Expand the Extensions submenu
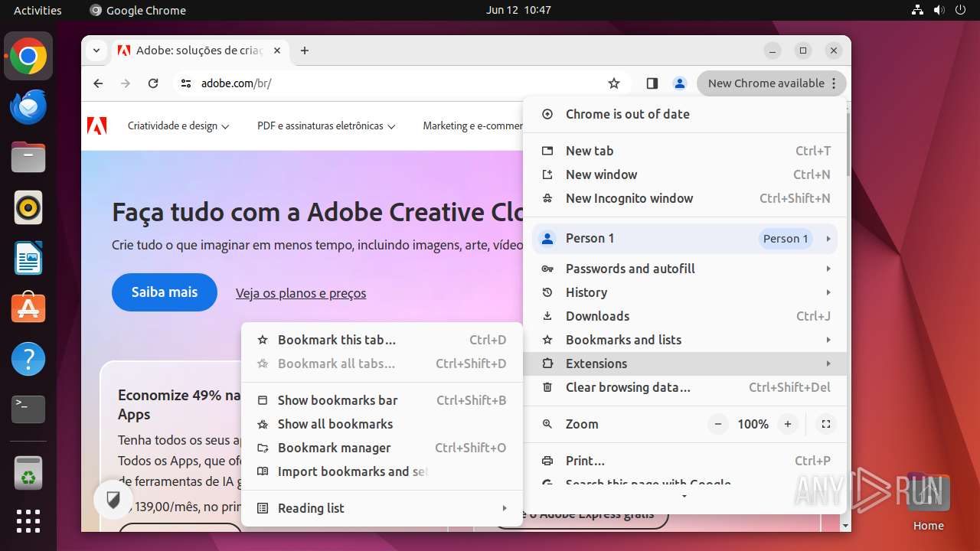Screen dimensions: 980x551 click(685, 364)
